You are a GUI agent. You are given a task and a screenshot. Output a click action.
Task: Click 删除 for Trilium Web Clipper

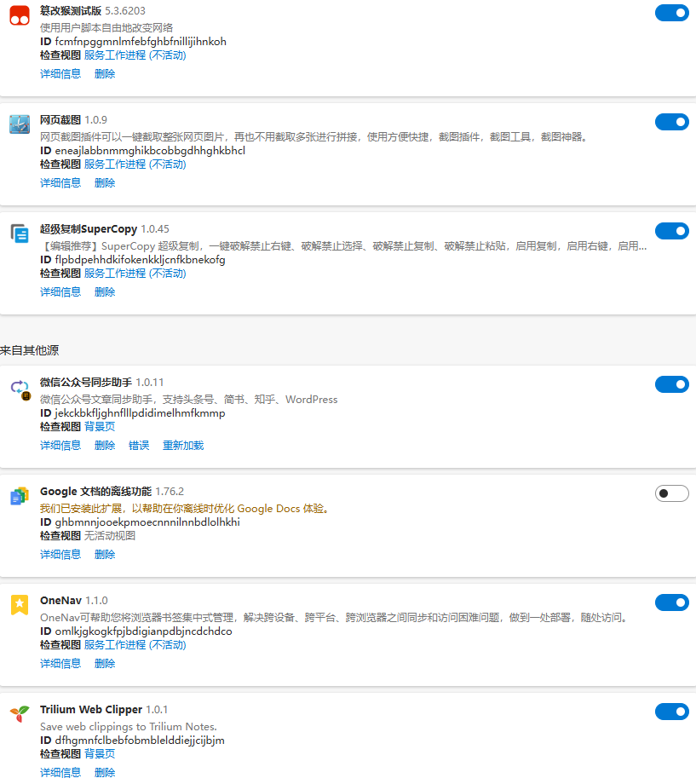105,773
